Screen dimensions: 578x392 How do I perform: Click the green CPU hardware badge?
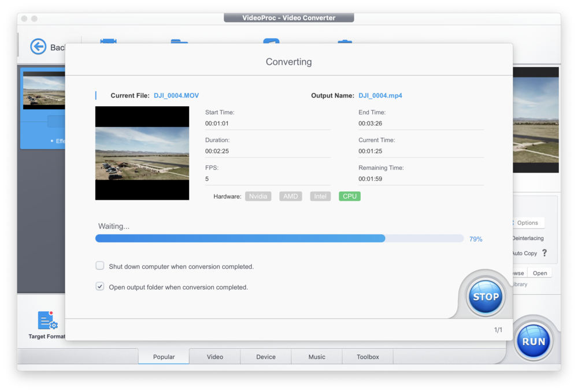[350, 196]
